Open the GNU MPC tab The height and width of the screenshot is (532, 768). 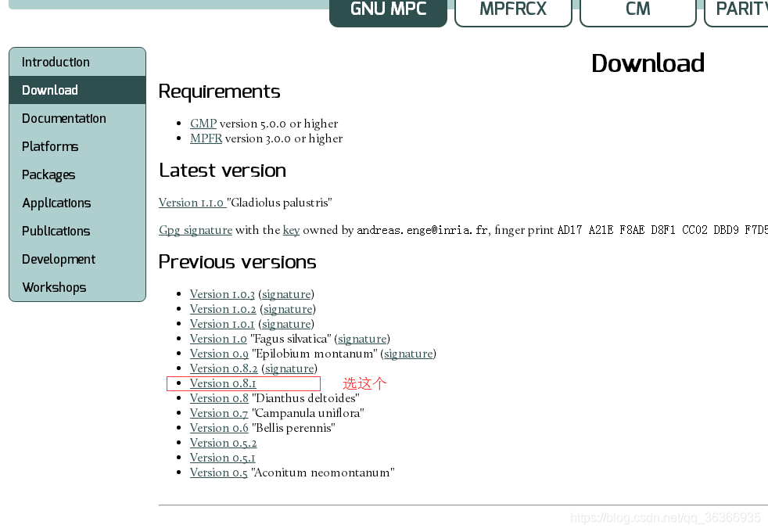pos(388,13)
